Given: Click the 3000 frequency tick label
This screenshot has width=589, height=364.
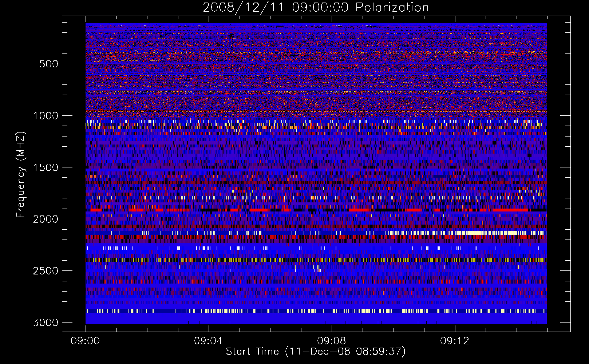Looking at the screenshot, I should click(46, 323).
